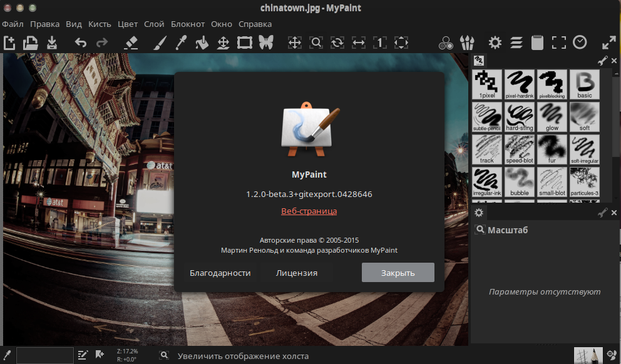Select the zoom view tool
This screenshot has height=364, width=621.
tap(316, 43)
